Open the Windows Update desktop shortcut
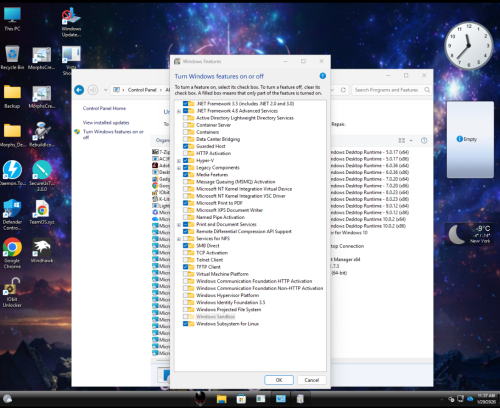Image resolution: width=500 pixels, height=408 pixels. (71, 22)
